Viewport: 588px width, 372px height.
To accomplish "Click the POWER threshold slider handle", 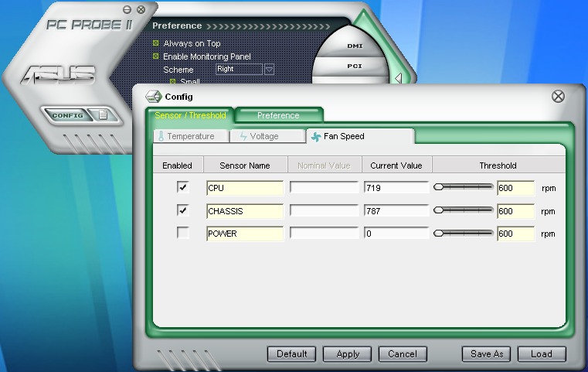I will pyautogui.click(x=438, y=234).
